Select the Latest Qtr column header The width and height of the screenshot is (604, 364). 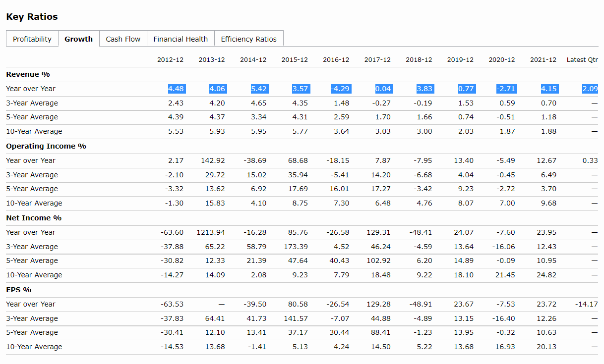coord(582,60)
